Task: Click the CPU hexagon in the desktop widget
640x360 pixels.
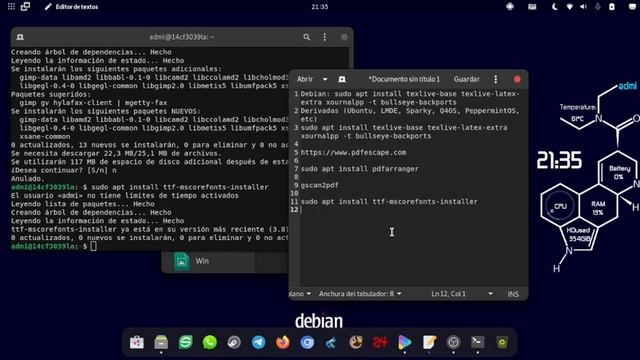Action: (x=560, y=206)
